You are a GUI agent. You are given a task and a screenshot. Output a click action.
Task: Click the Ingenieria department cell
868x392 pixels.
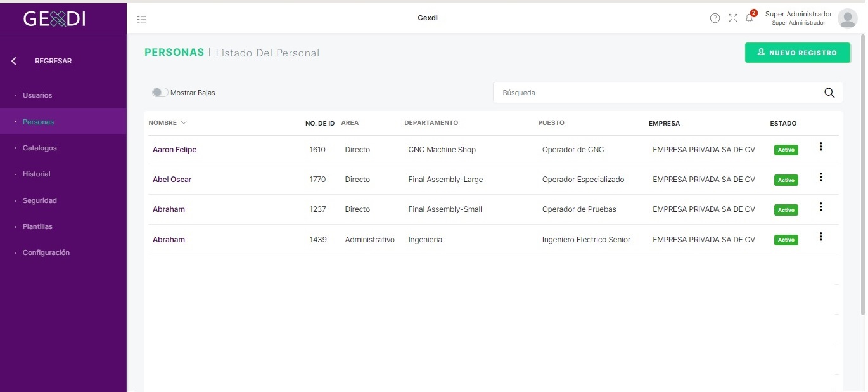(425, 240)
